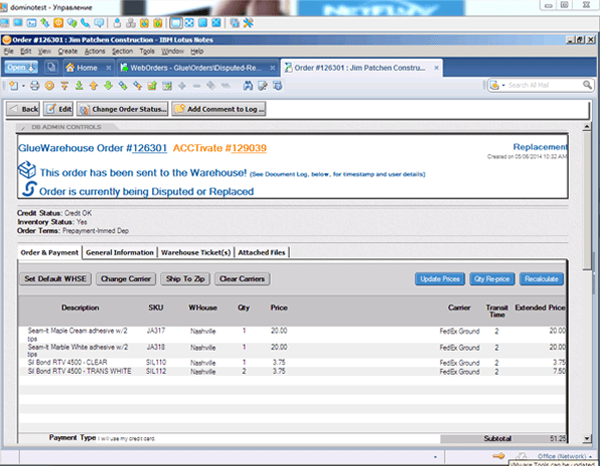The height and width of the screenshot is (466, 600).
Task: Select SKU JA317 cell
Action: tap(156, 331)
